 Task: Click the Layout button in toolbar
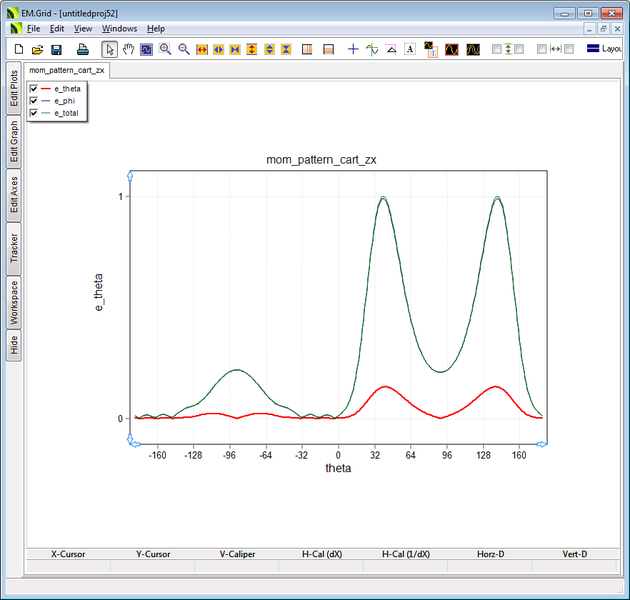coord(605,49)
